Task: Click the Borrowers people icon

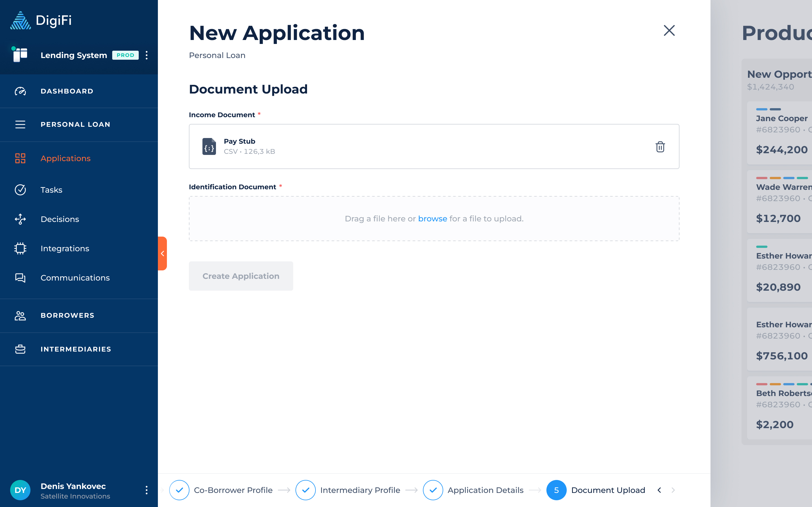Action: click(20, 315)
